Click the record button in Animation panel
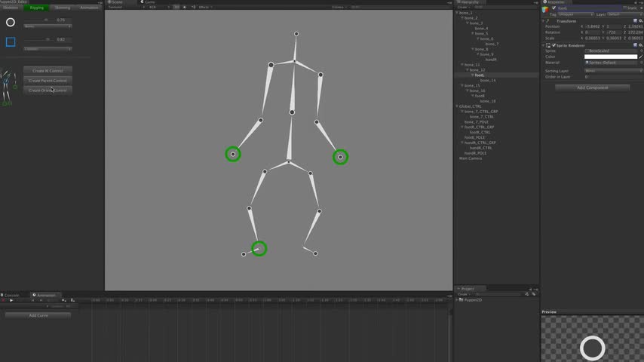644x362 pixels. 4,300
